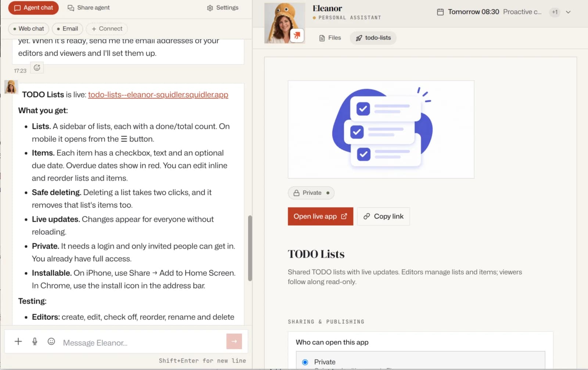Viewport: 588px width, 370px height.
Task: Click the SHARING & PUBLISHING section label
Action: pyautogui.click(x=326, y=321)
